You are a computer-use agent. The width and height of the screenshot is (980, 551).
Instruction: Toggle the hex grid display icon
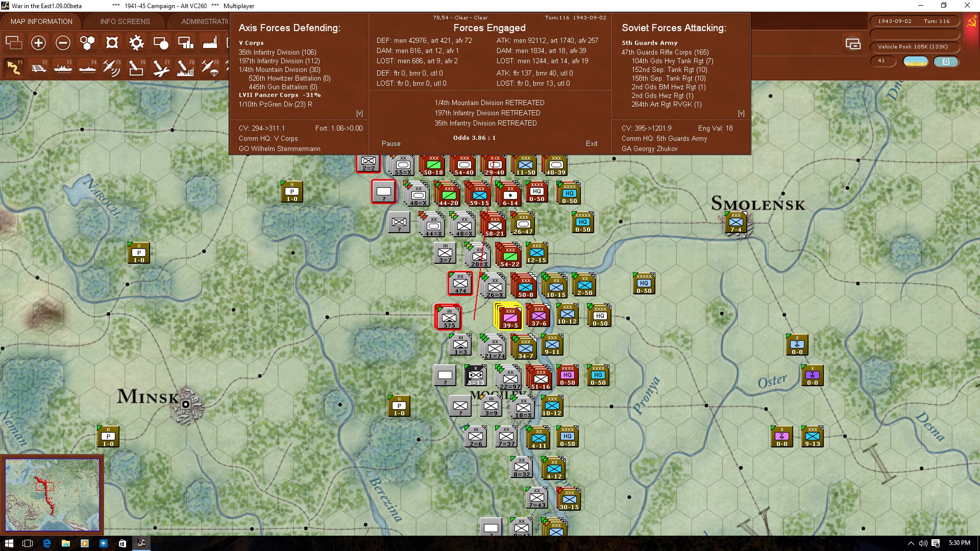87,43
